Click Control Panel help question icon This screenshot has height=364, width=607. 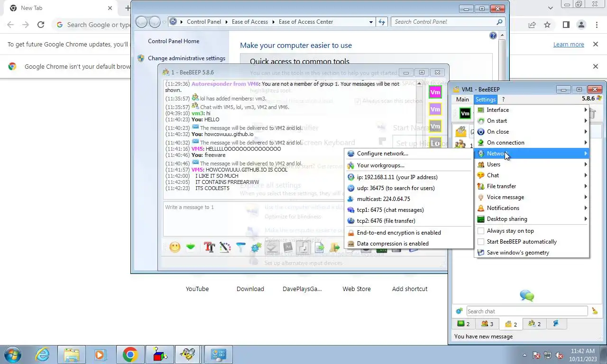pos(493,36)
